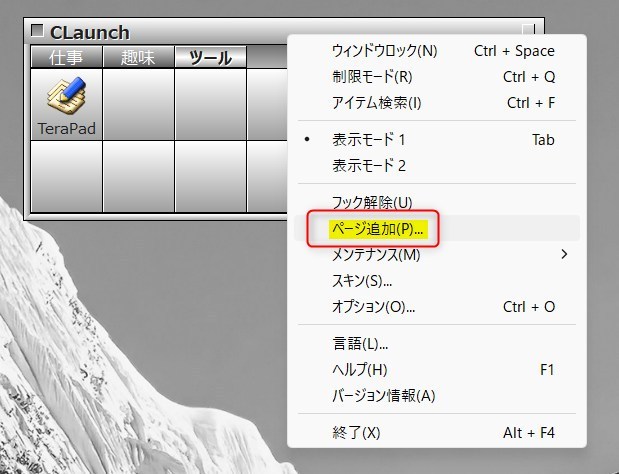Select the ツール tab

[210, 57]
